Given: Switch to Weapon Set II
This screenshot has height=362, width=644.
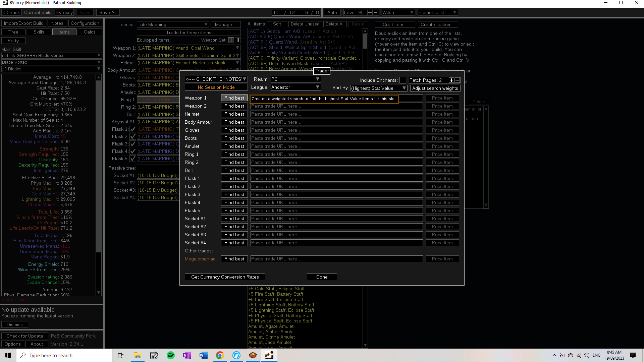Looking at the screenshot, I should [238, 40].
